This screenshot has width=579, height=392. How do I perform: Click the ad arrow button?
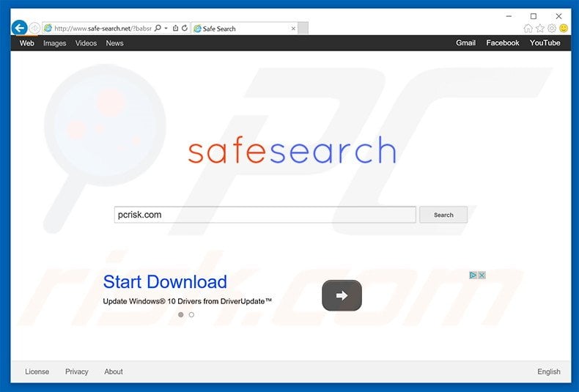point(342,295)
